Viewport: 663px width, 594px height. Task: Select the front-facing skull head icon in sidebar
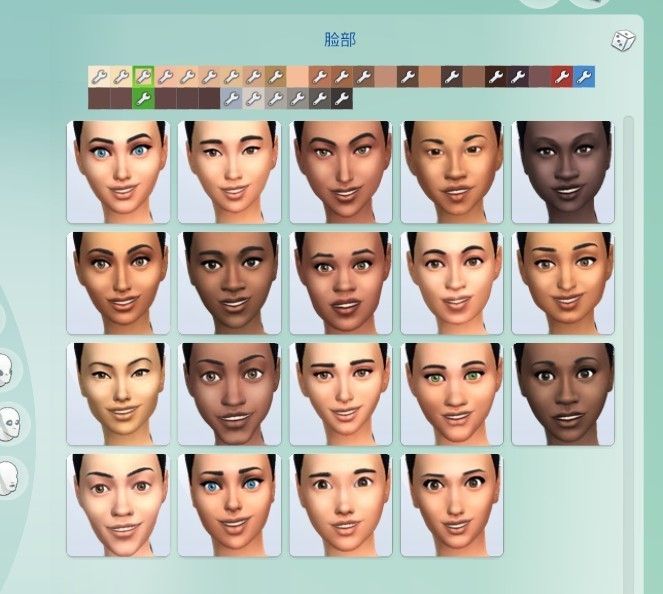click(x=6, y=370)
